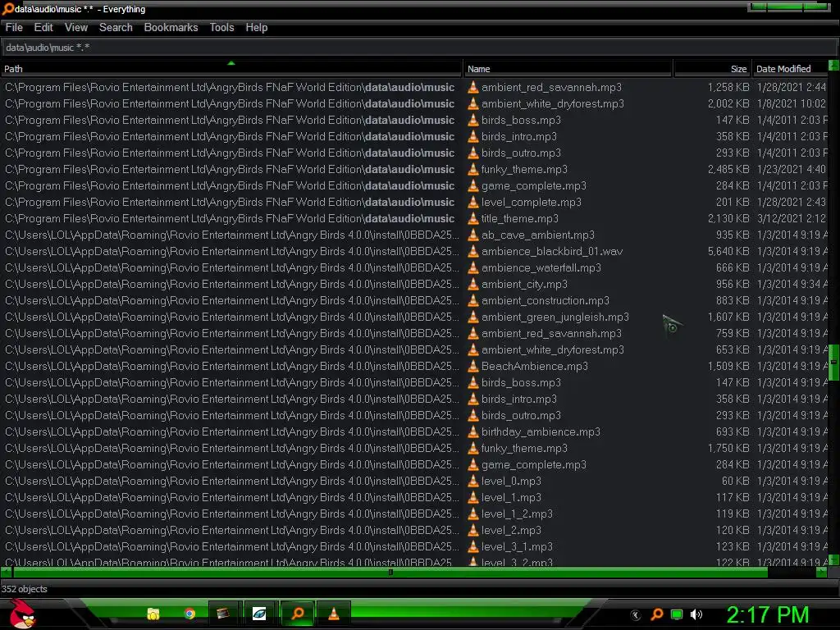Click VLC icon beside ambience_waterfall.mp3
840x630 pixels.
(473, 268)
